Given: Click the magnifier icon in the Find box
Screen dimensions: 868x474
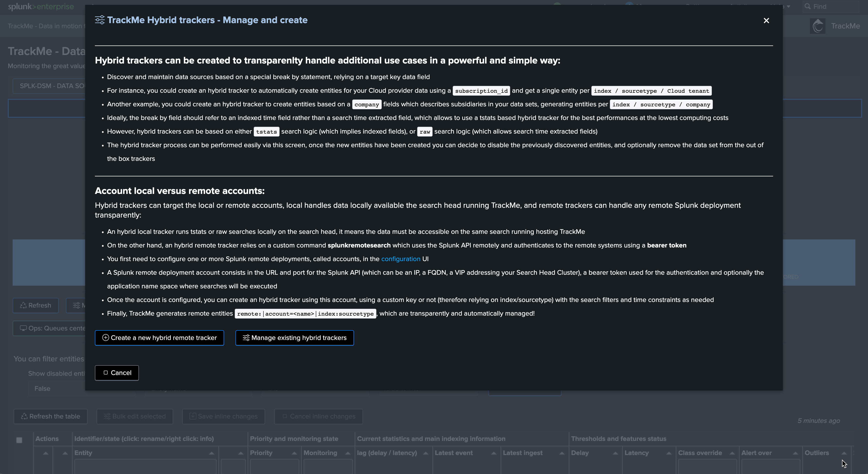Looking at the screenshot, I should pyautogui.click(x=808, y=6).
